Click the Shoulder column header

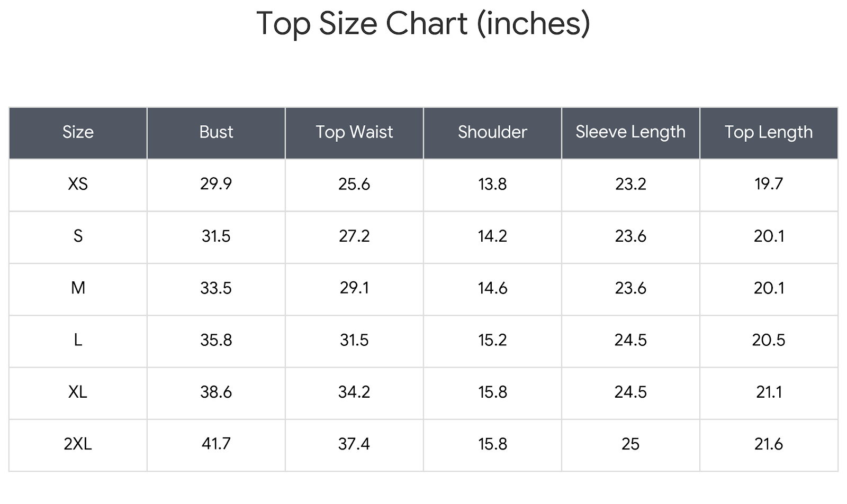[492, 132]
